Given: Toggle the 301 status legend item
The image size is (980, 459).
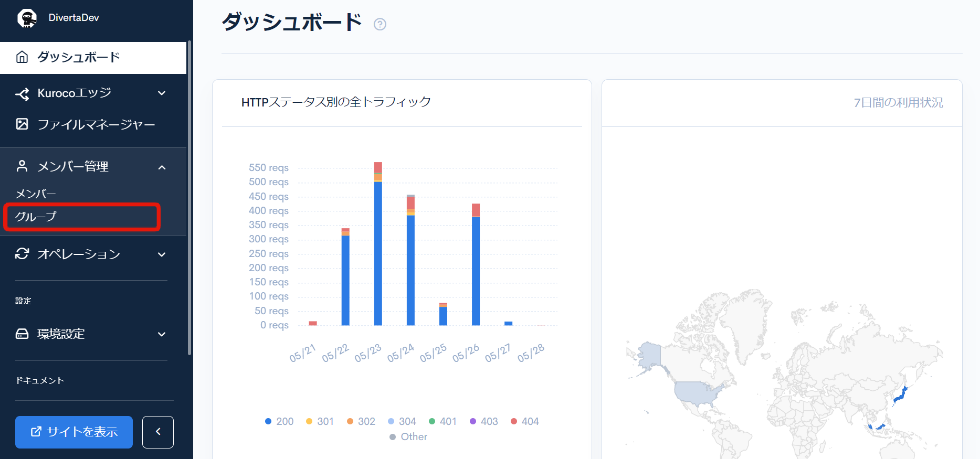Looking at the screenshot, I should [320, 421].
